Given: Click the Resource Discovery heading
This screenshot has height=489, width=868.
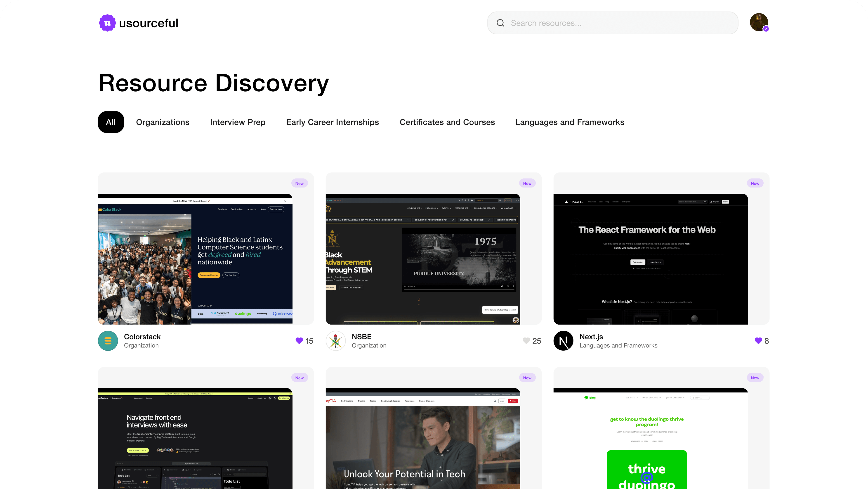Looking at the screenshot, I should (214, 83).
